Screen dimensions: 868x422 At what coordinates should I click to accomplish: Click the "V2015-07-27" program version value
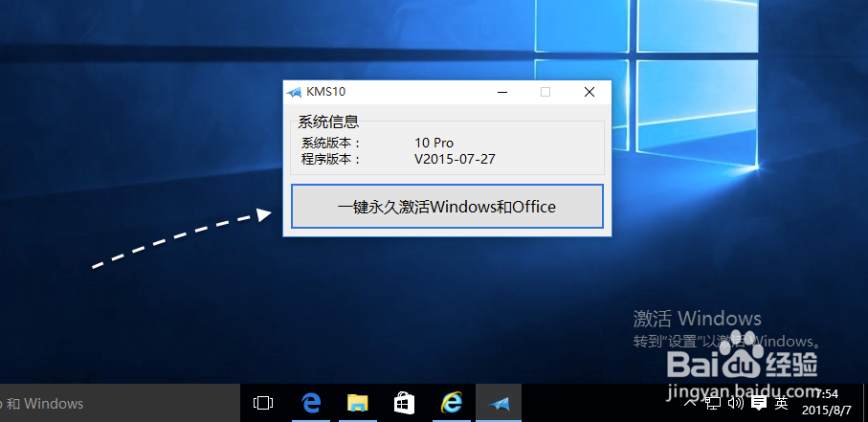(455, 160)
